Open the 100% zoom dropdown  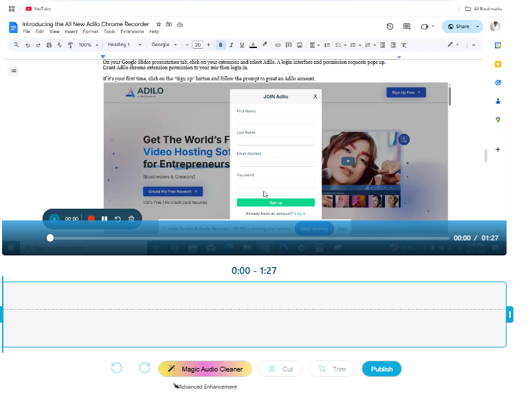point(89,45)
